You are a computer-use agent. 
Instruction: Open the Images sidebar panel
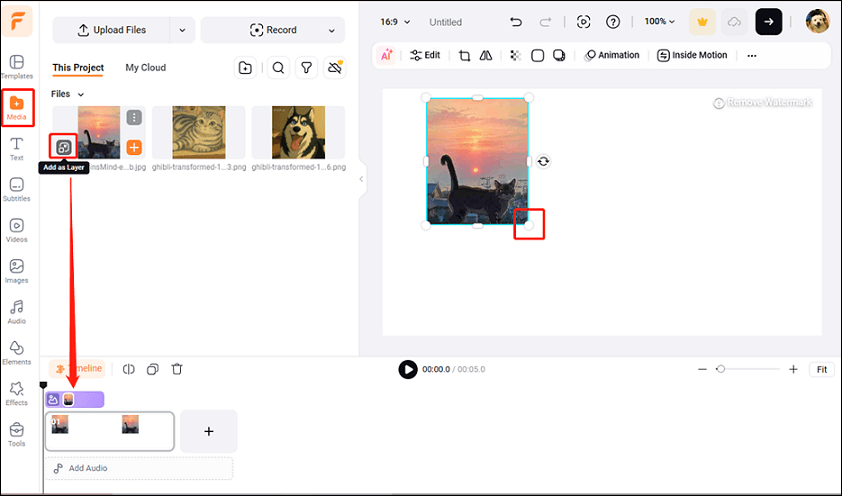(x=17, y=272)
